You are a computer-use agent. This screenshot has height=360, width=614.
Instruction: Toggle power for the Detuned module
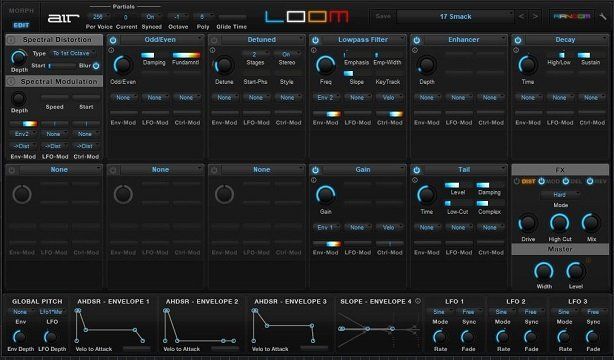point(214,40)
